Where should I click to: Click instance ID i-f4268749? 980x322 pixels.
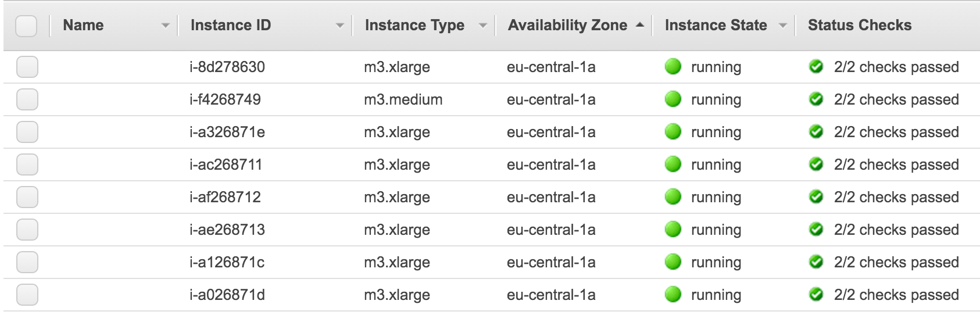tap(225, 100)
